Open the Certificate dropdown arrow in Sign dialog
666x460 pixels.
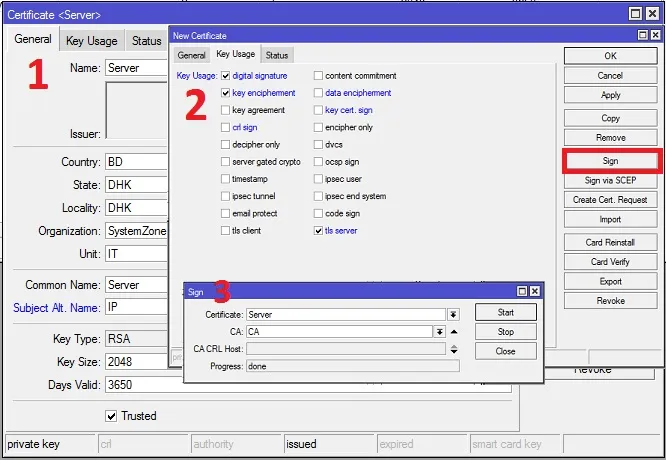[x=454, y=315]
